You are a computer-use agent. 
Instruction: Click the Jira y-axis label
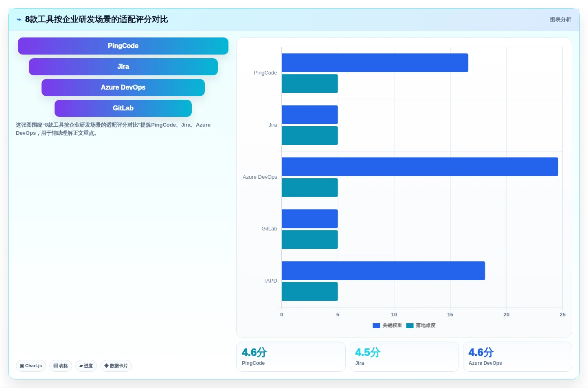(273, 125)
